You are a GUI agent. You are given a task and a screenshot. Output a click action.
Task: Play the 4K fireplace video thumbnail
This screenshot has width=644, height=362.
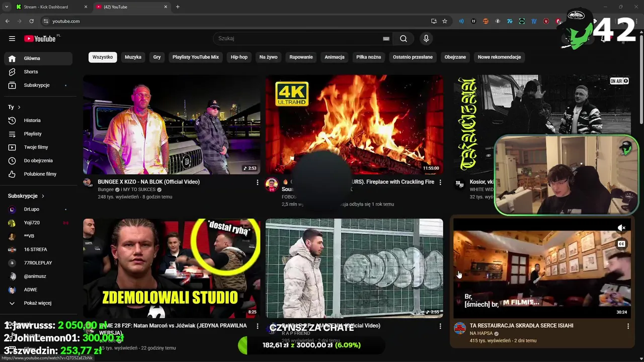[x=354, y=125]
